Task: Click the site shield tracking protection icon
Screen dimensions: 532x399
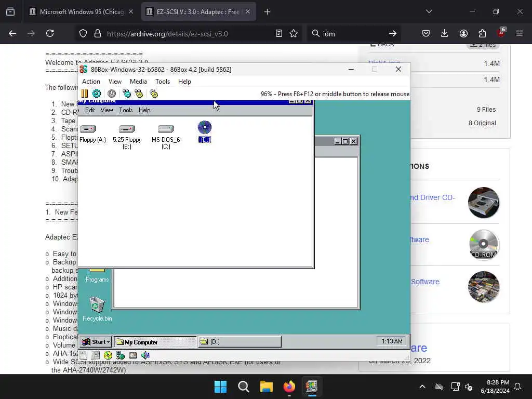Action: coord(83,33)
